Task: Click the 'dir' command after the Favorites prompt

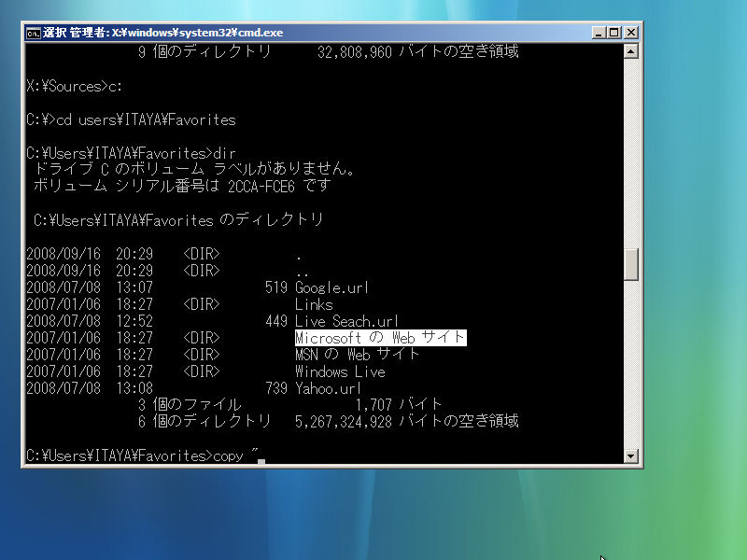Action: (x=224, y=153)
